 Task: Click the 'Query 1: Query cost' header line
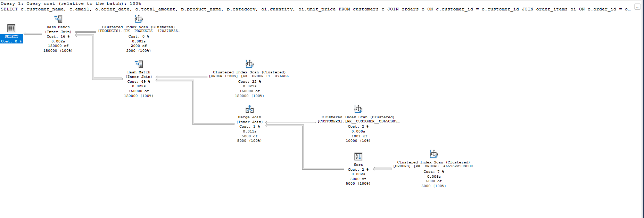click(x=71, y=3)
